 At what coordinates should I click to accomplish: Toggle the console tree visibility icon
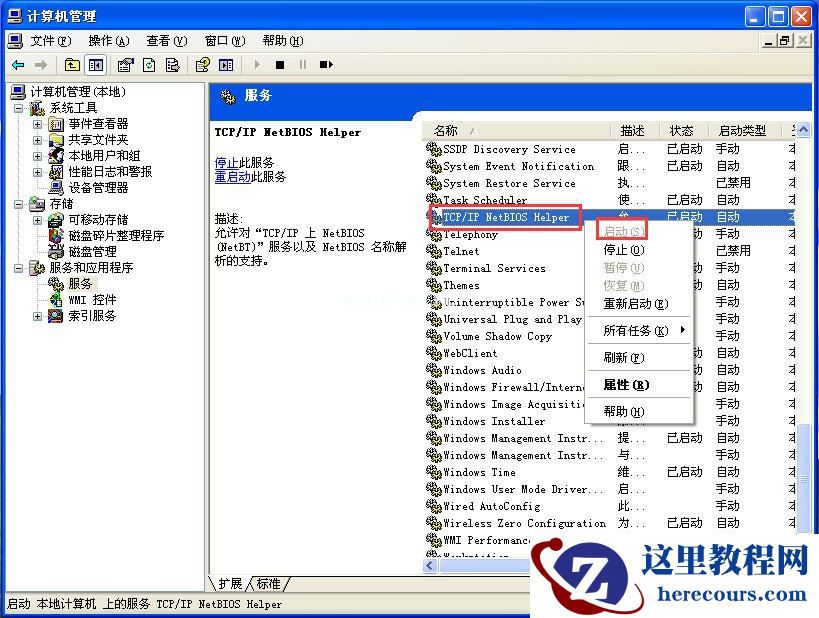(95, 64)
